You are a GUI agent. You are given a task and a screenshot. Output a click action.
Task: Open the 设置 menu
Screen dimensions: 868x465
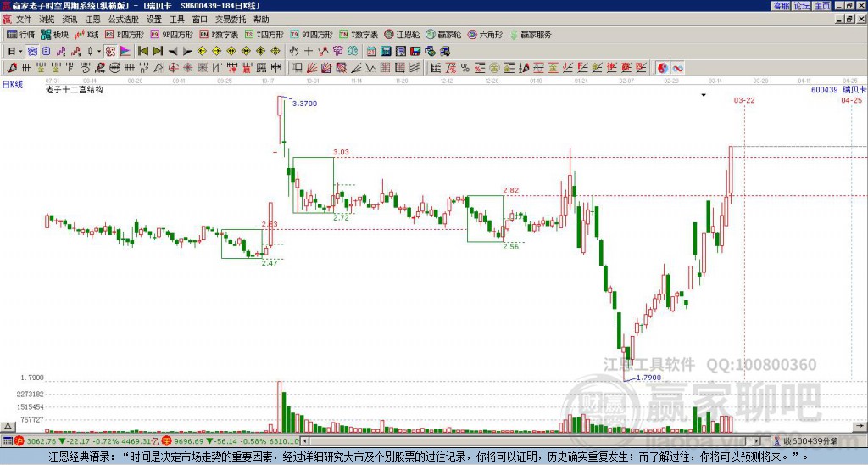pyautogui.click(x=154, y=20)
